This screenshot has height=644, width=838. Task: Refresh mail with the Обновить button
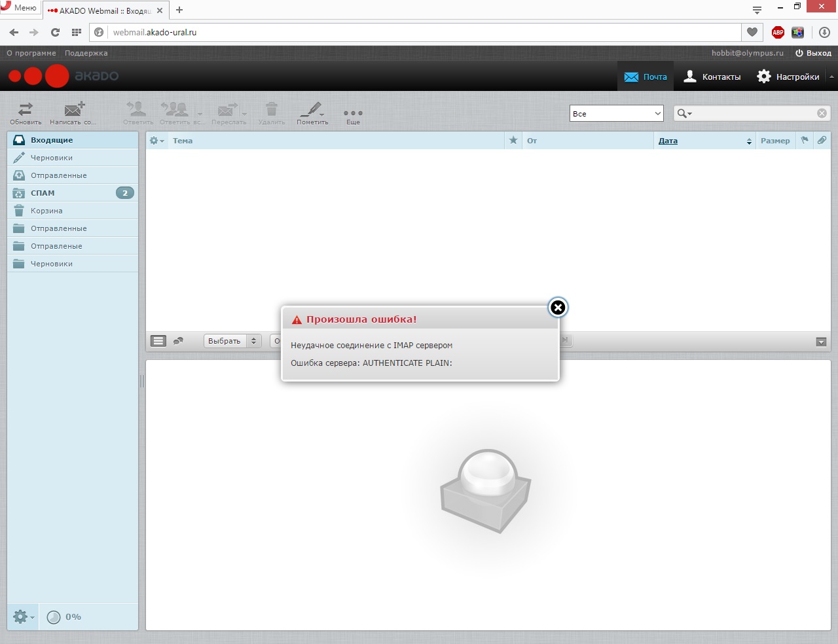pos(26,113)
